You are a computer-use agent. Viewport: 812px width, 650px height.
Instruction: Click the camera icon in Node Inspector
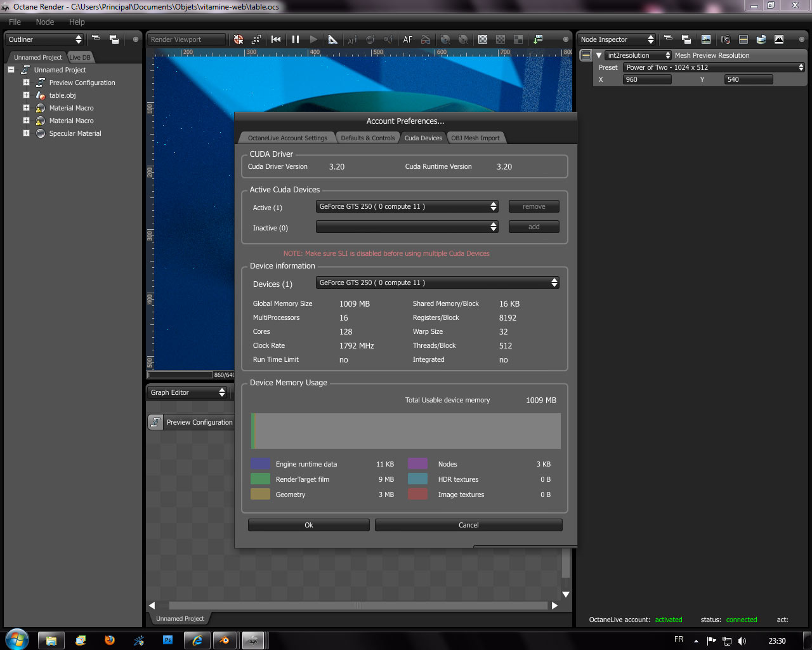[x=726, y=39]
